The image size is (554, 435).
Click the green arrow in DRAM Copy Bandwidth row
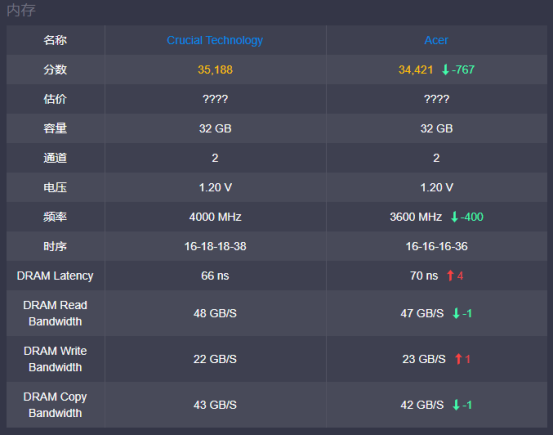point(456,405)
